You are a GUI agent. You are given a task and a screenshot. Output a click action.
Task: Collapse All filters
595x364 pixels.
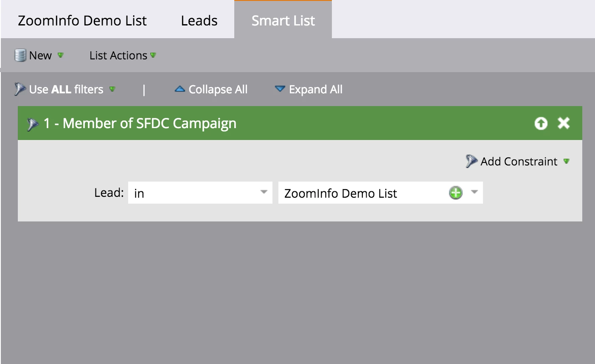[x=211, y=89]
